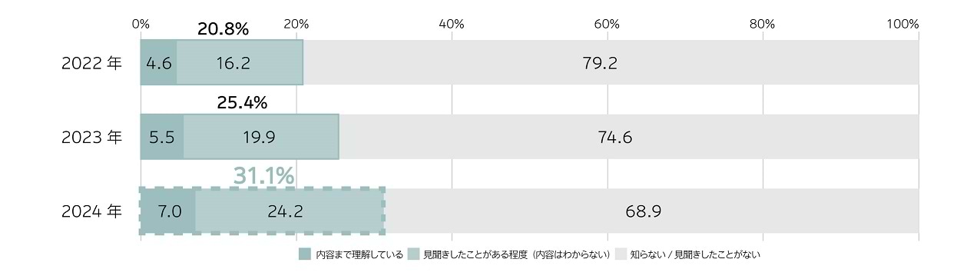Image resolution: width=980 pixels, height=279 pixels.
Task: Click the dark teal legend swatch for 内容まで理解している
Action: tap(305, 254)
